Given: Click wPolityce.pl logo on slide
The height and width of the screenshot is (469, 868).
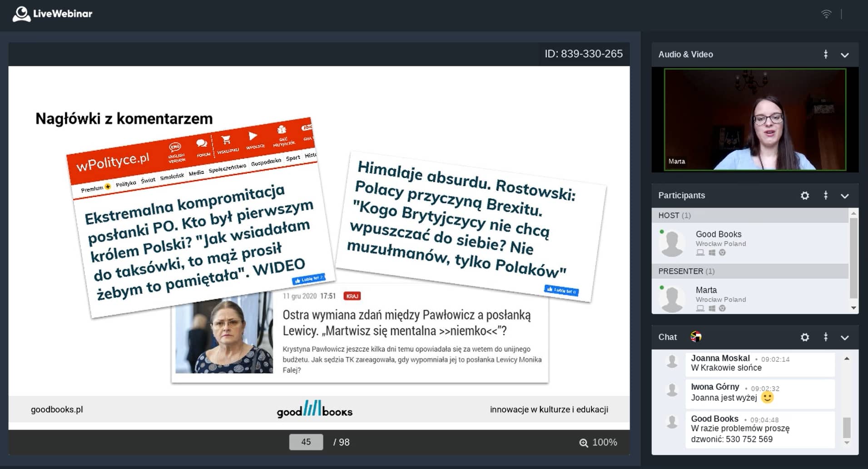Looking at the screenshot, I should tap(113, 162).
